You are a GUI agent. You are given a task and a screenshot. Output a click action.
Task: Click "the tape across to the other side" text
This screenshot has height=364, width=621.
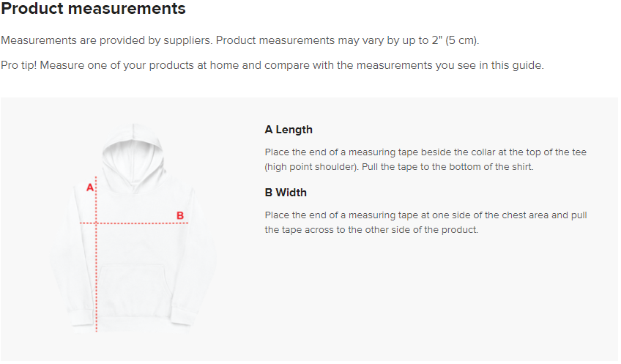(x=371, y=230)
